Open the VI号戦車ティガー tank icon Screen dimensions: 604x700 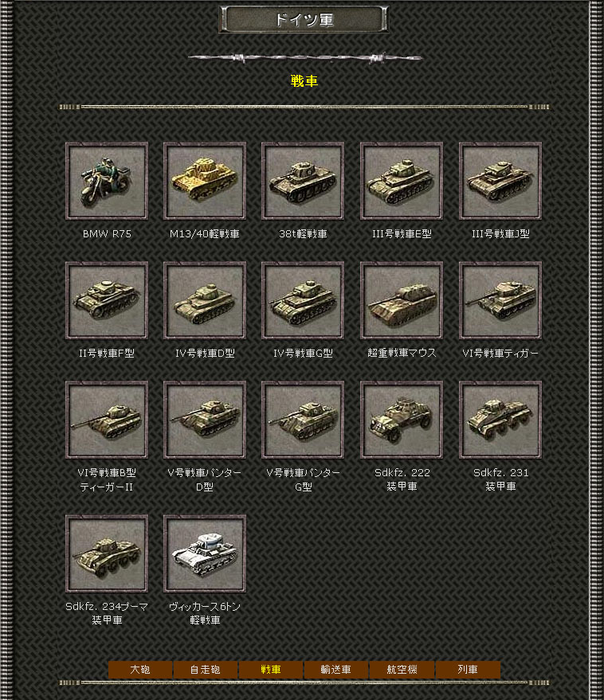[x=500, y=300]
